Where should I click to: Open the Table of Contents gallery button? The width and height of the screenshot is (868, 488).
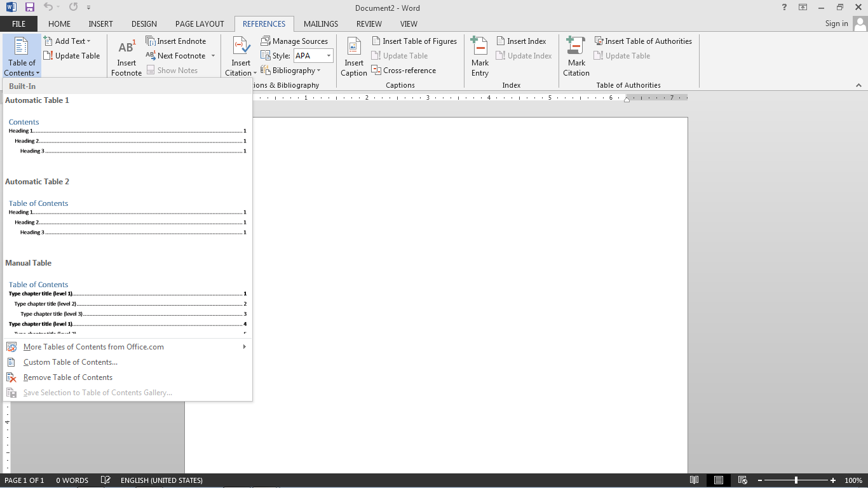pyautogui.click(x=22, y=57)
